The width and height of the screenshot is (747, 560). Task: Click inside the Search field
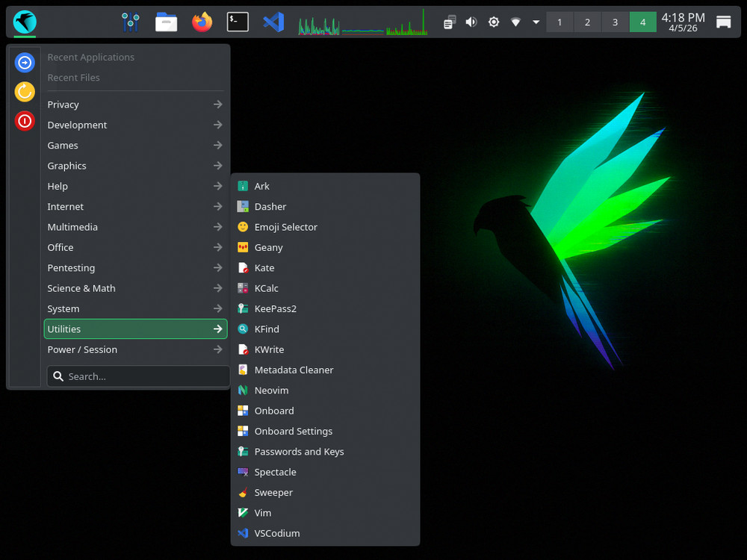coord(137,376)
